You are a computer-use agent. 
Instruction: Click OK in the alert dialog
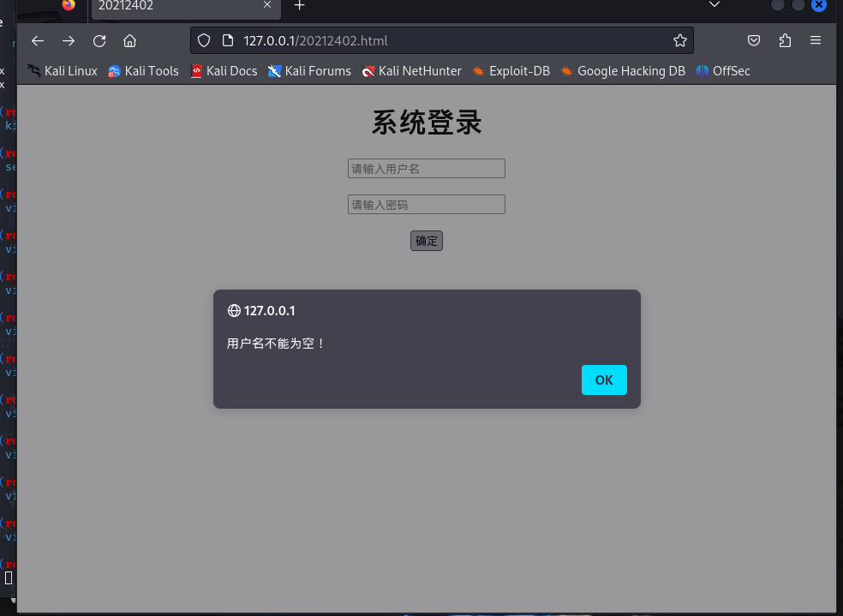tap(604, 380)
